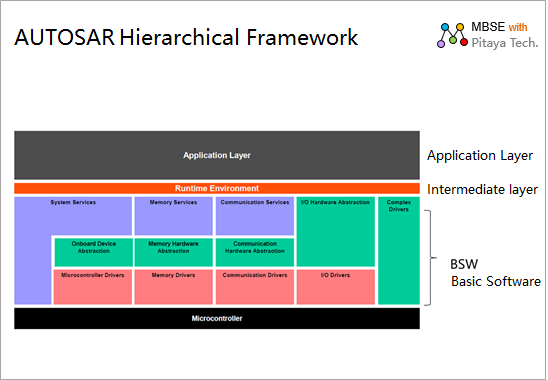Click the Onboard Device Abstraction block

pyautogui.click(x=93, y=252)
